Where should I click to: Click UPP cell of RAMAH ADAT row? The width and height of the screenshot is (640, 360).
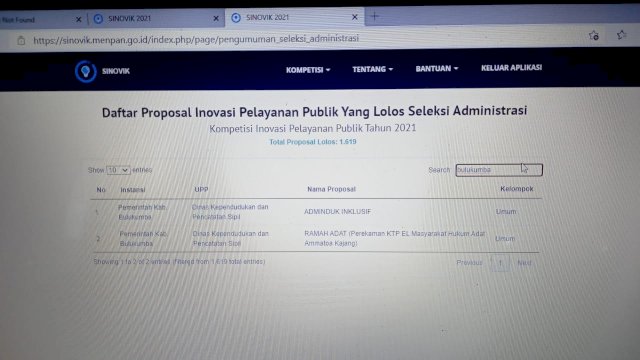pos(231,238)
